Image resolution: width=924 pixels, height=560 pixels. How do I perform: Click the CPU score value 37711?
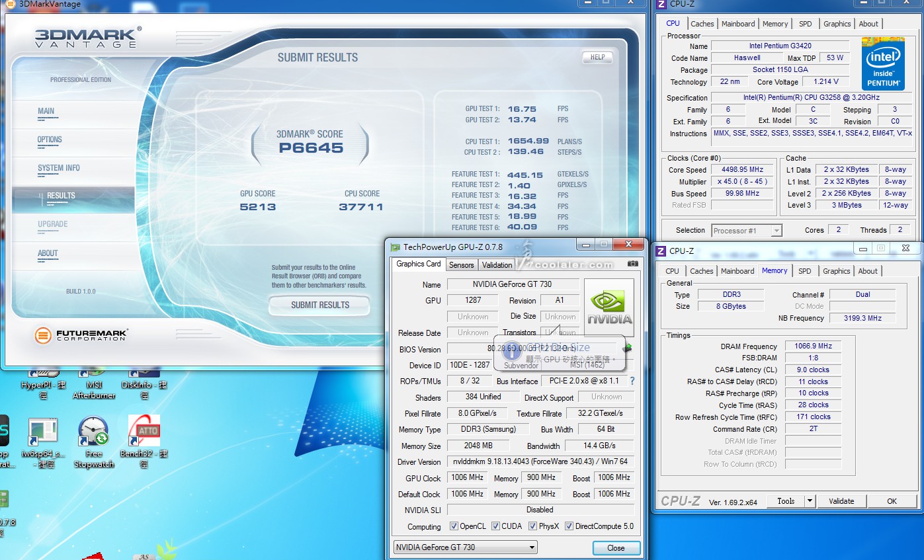361,207
